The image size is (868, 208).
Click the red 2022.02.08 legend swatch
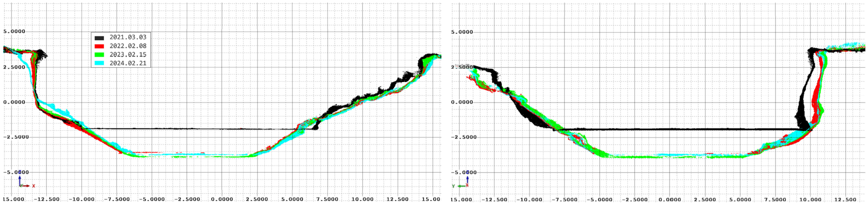pos(100,46)
